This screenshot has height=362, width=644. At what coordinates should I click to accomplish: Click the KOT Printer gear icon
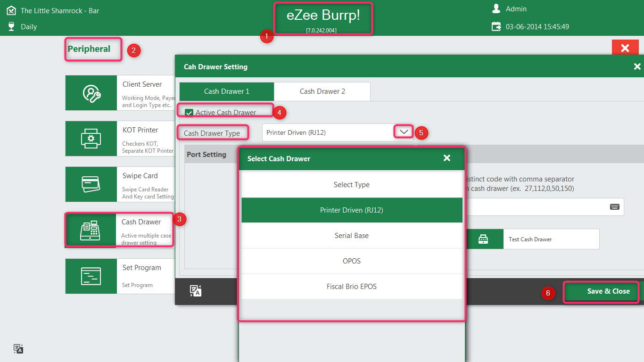point(91,139)
